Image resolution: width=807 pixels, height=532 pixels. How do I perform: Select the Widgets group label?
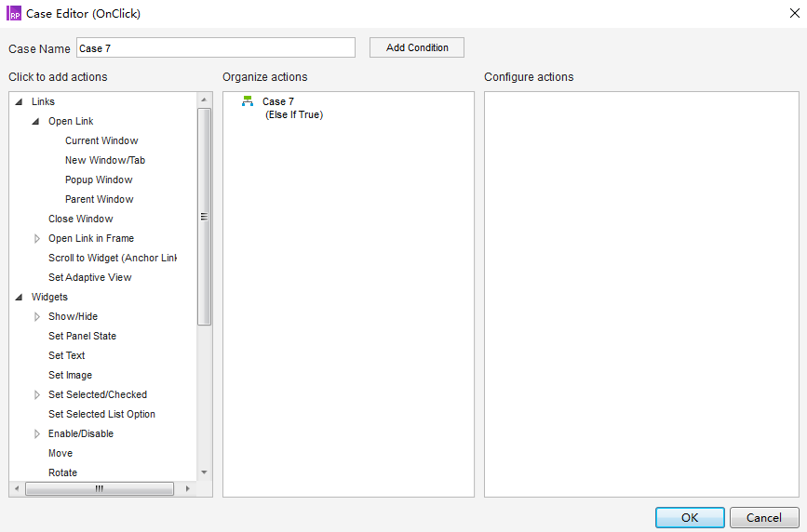click(x=49, y=298)
